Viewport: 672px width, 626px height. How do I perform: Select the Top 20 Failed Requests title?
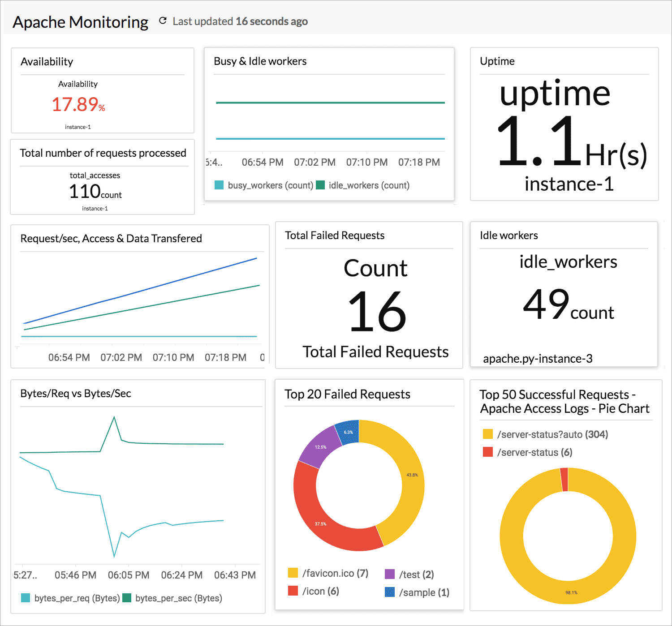(x=348, y=394)
